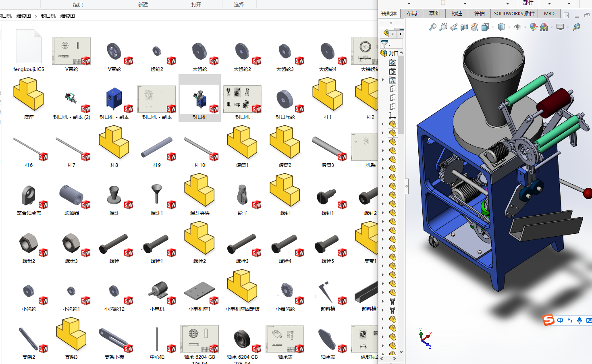Viewport: 592px width, 364px height.
Task: Open the SOLIDWORKS 插件 tab
Action: click(x=514, y=13)
